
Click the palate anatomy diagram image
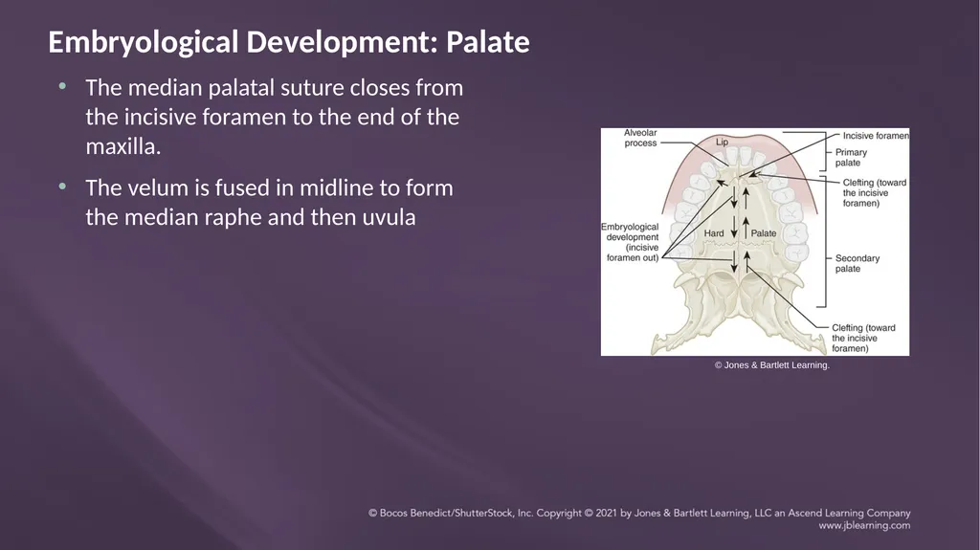(x=755, y=242)
